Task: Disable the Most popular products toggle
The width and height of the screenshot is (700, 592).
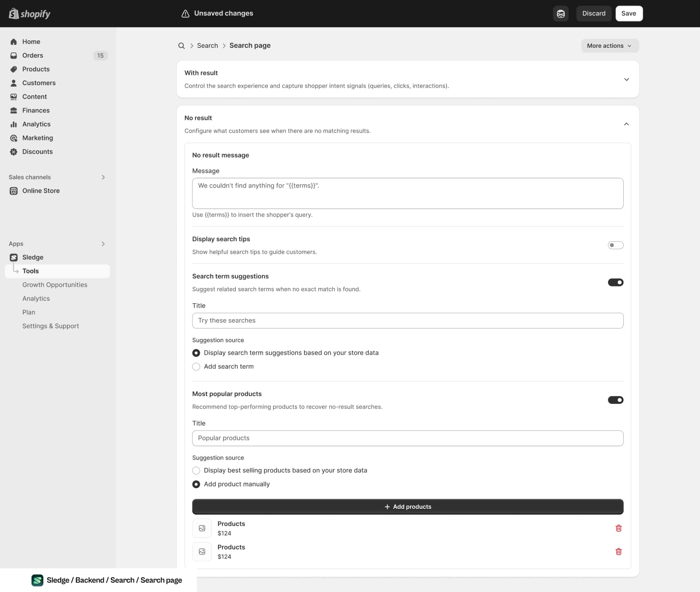Action: (x=616, y=400)
